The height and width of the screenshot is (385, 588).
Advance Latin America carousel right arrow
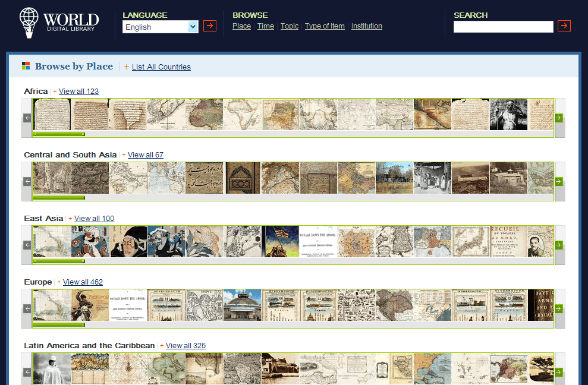click(x=559, y=372)
